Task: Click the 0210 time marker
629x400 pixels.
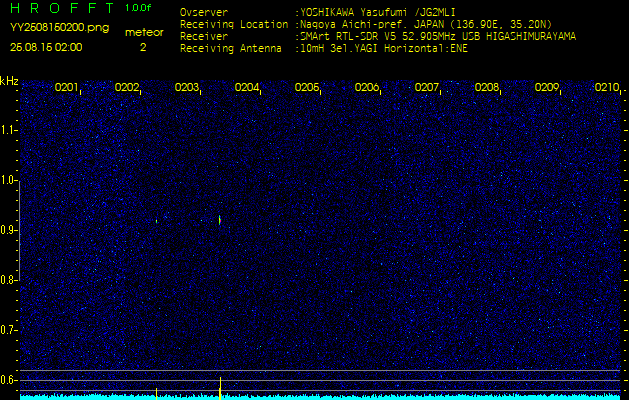Action: pos(607,87)
